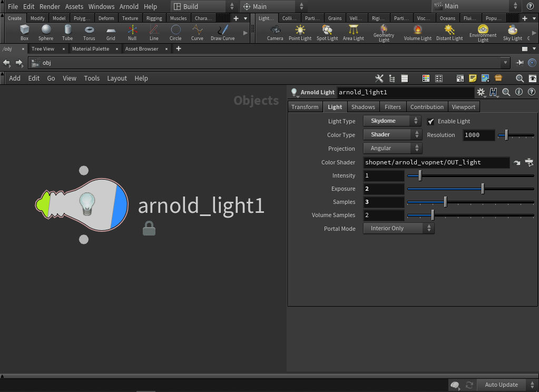
Task: Expand the obj path history dropdown
Action: coord(505,63)
